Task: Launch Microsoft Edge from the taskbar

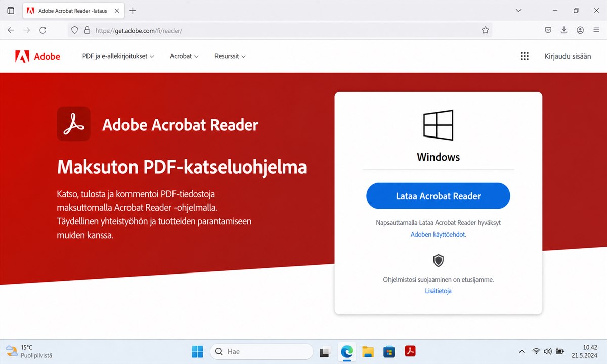Action: 346,351
